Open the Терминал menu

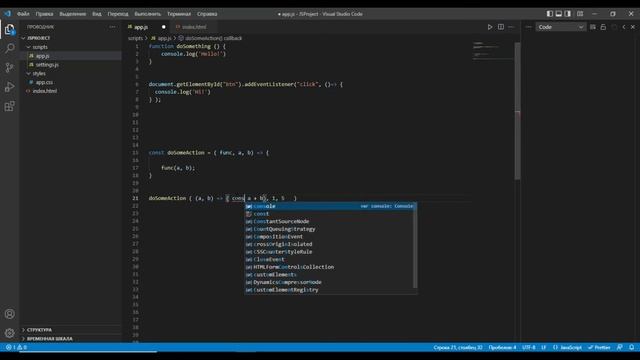[x=179, y=13]
